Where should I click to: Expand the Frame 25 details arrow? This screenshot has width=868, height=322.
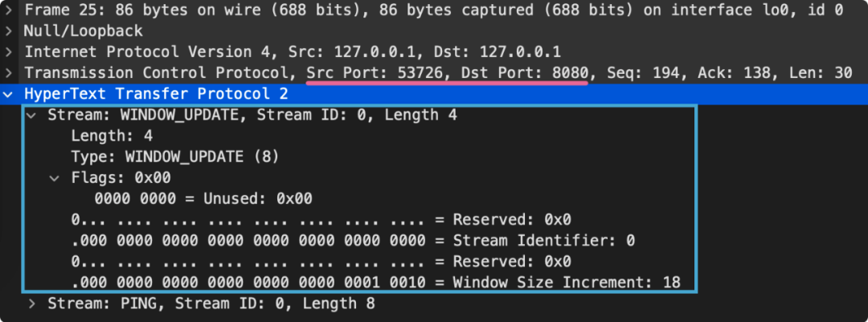(9, 10)
